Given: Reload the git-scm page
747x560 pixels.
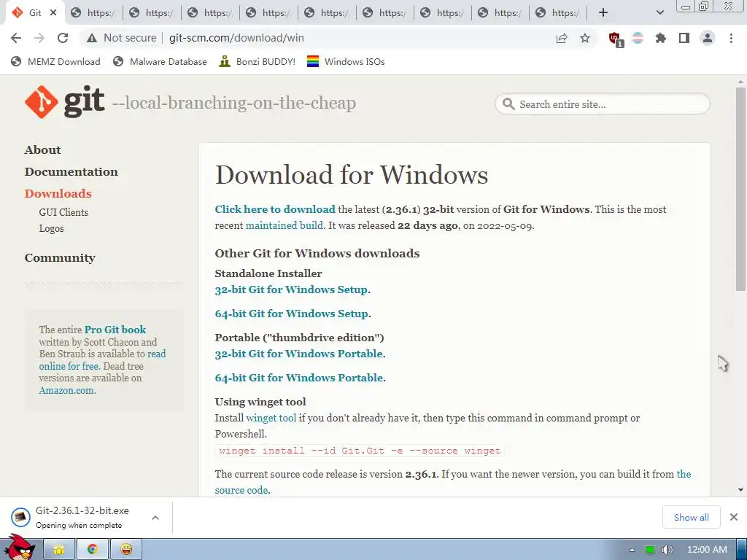Looking at the screenshot, I should click(x=63, y=38).
